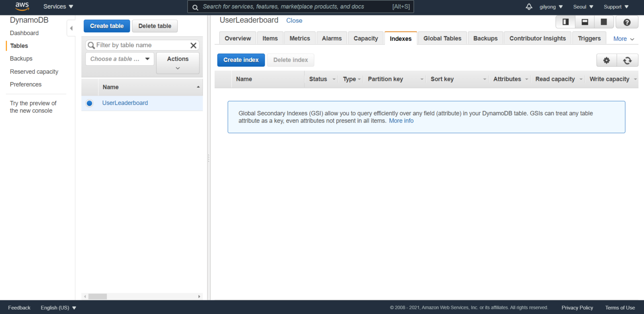This screenshot has height=314, width=644.
Task: Select the Indexes tab
Action: (401, 38)
